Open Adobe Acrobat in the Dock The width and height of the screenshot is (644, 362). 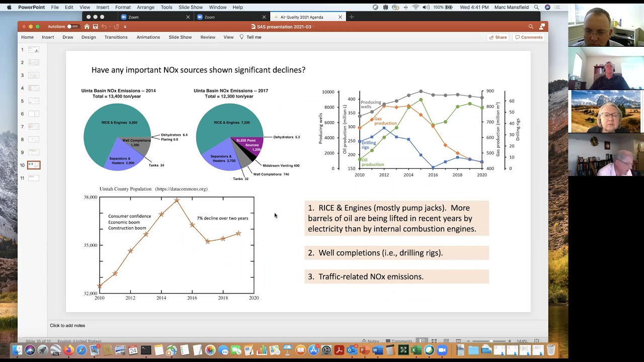(x=339, y=350)
